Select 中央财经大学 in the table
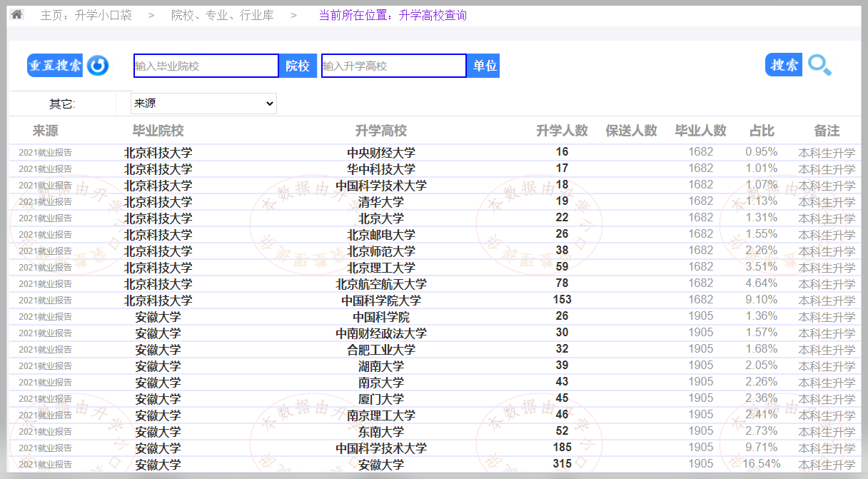The height and width of the screenshot is (479, 868). [x=380, y=153]
